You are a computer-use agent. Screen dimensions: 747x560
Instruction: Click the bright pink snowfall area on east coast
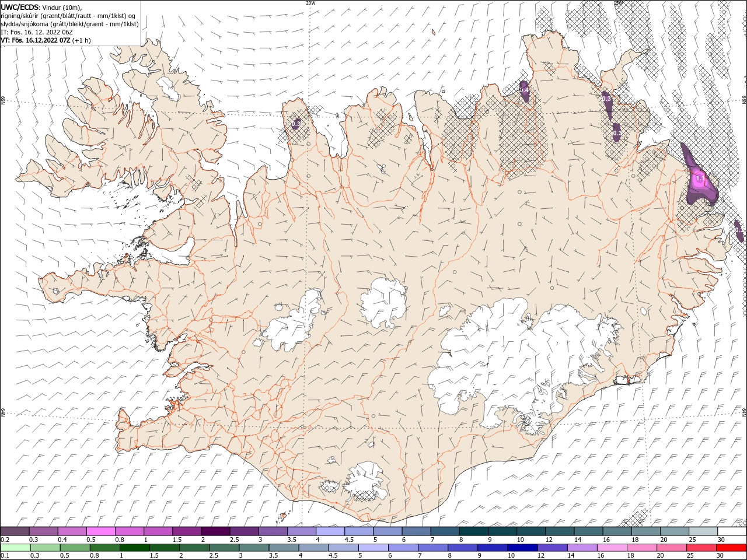click(x=700, y=180)
